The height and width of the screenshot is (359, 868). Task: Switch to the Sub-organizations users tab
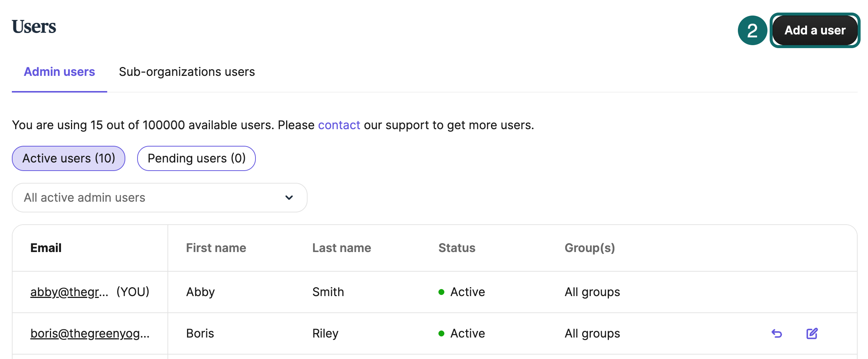(x=187, y=72)
